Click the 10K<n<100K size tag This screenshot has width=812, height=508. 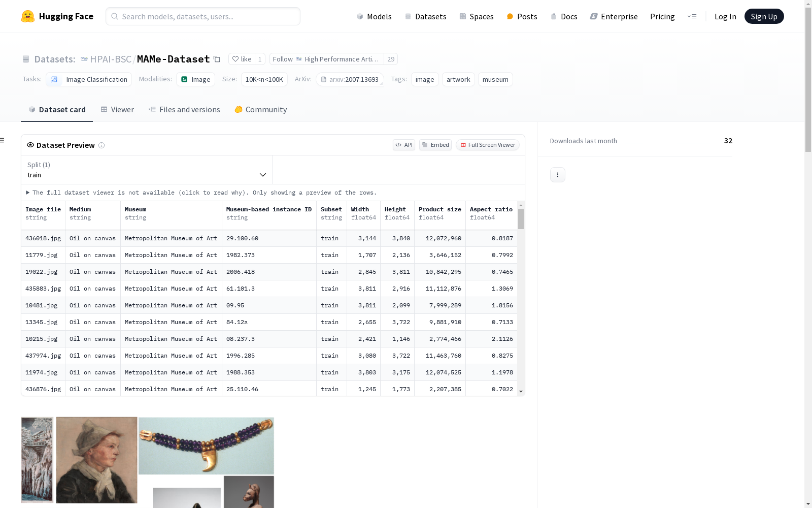pyautogui.click(x=264, y=79)
